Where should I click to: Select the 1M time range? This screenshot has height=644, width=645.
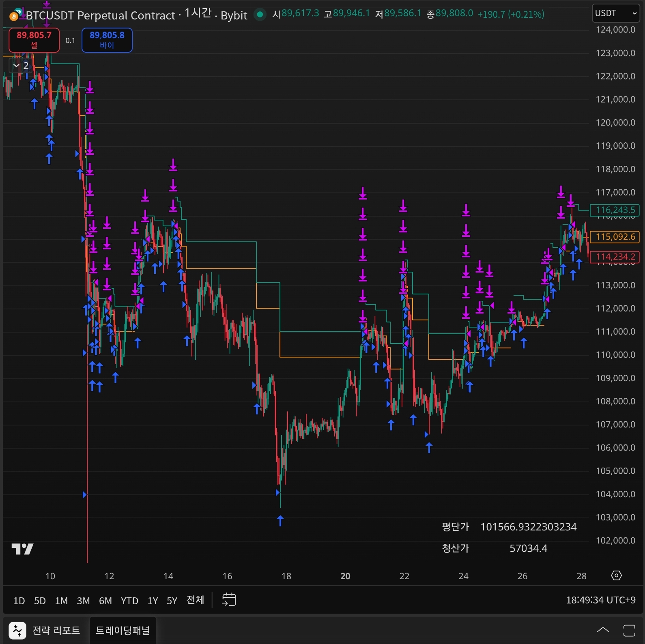(61, 601)
